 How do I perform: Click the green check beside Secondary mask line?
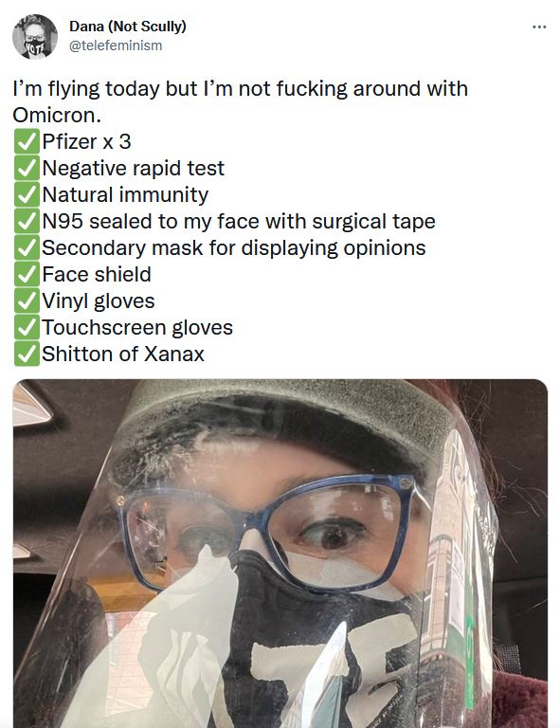pyautogui.click(x=27, y=247)
